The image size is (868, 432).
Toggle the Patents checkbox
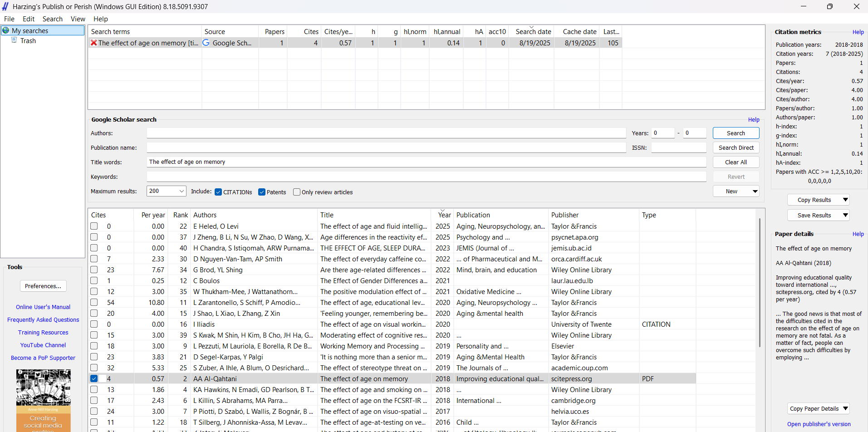click(262, 192)
